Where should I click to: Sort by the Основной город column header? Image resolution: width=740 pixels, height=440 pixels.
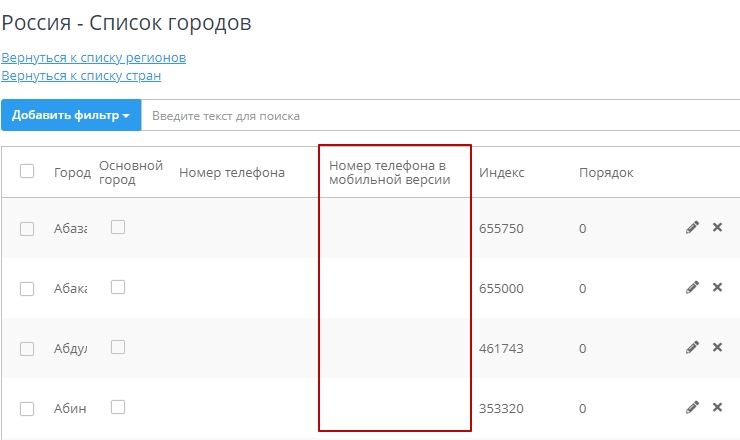click(131, 173)
